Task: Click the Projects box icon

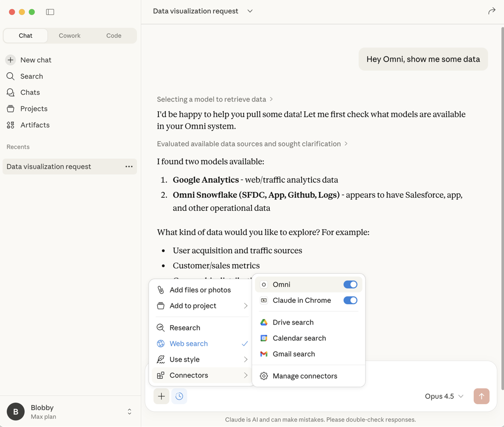Action: 10,108
